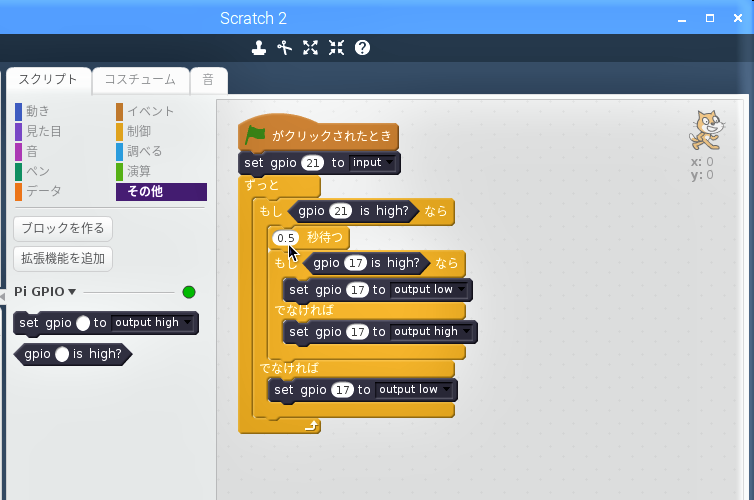Open the first output low dropdown inside the inner if
The width and height of the screenshot is (754, 500).
point(429,289)
